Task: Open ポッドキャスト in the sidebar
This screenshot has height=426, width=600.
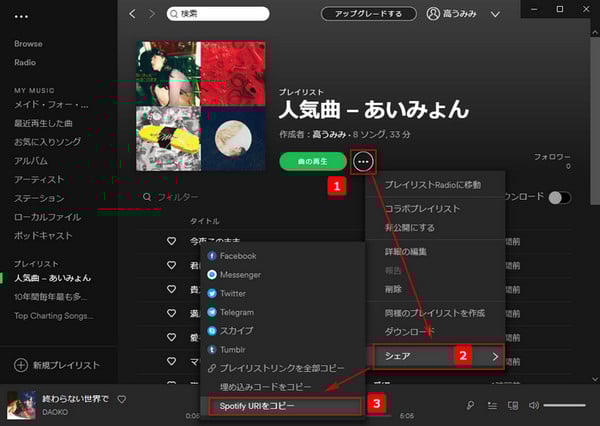Action: [43, 236]
